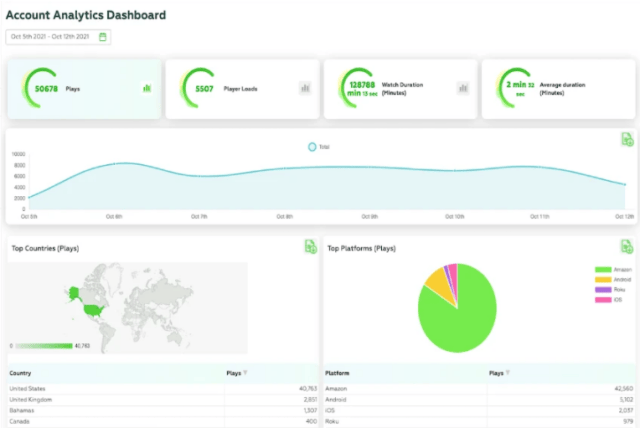The width and height of the screenshot is (640, 428).
Task: Toggle Amazon in pie chart legend
Action: click(x=602, y=270)
